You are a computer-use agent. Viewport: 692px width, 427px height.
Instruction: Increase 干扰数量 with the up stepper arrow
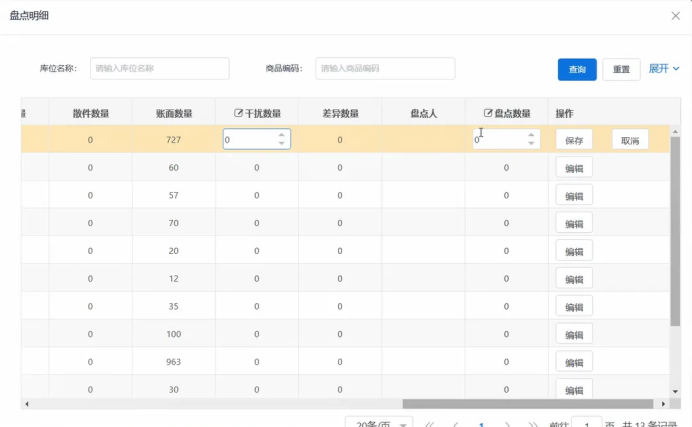[x=282, y=135]
